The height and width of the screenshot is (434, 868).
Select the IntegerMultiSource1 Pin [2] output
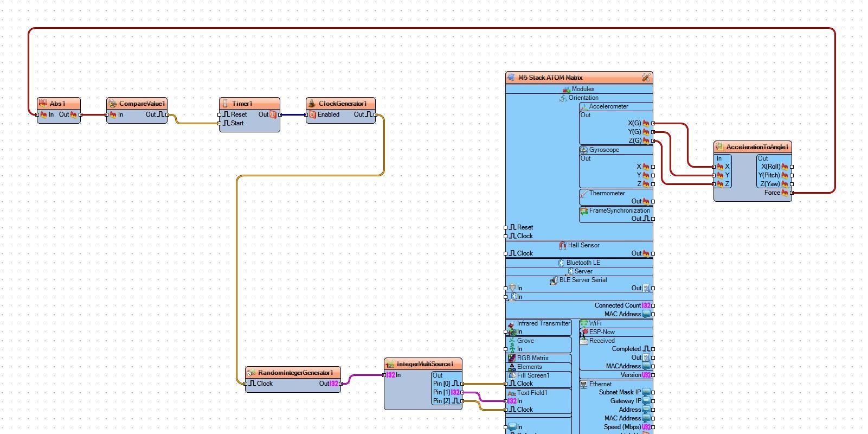[462, 401]
